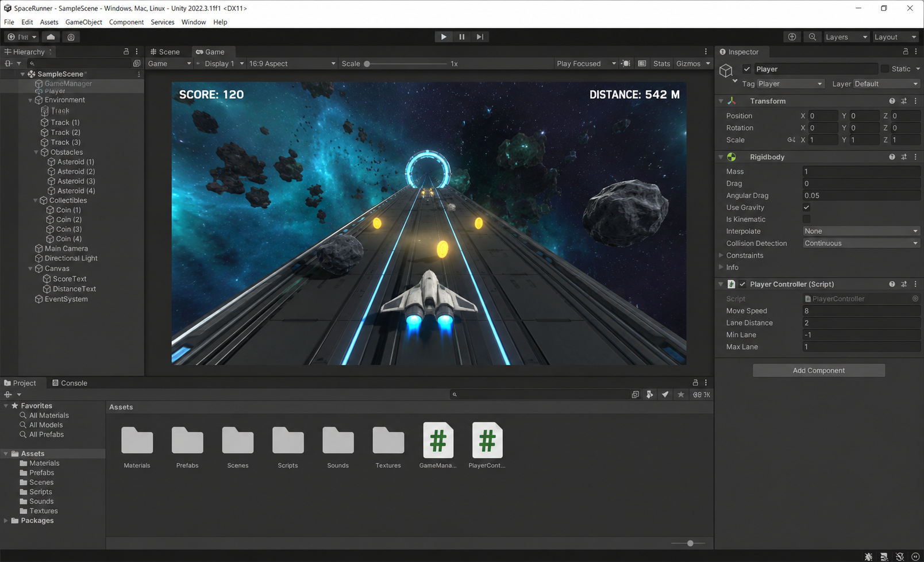Image resolution: width=924 pixels, height=562 pixels.
Task: Toggle Mute Audio in Game view
Action: pos(626,64)
